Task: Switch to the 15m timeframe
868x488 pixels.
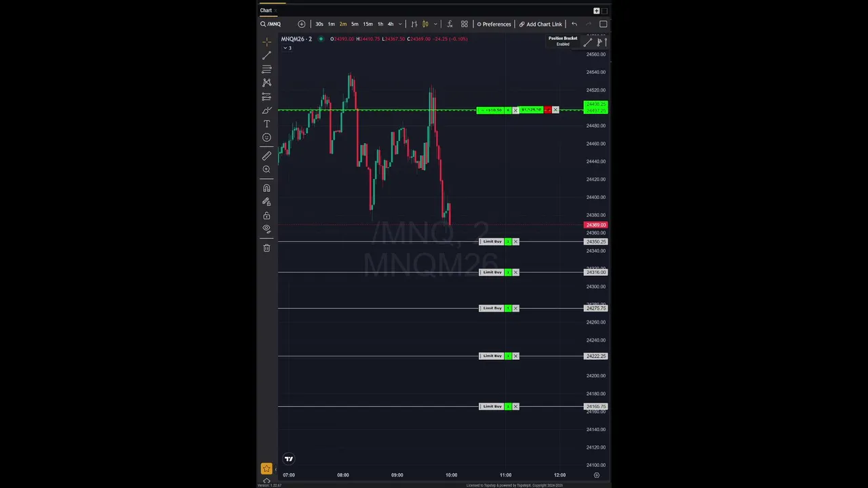Action: click(368, 24)
